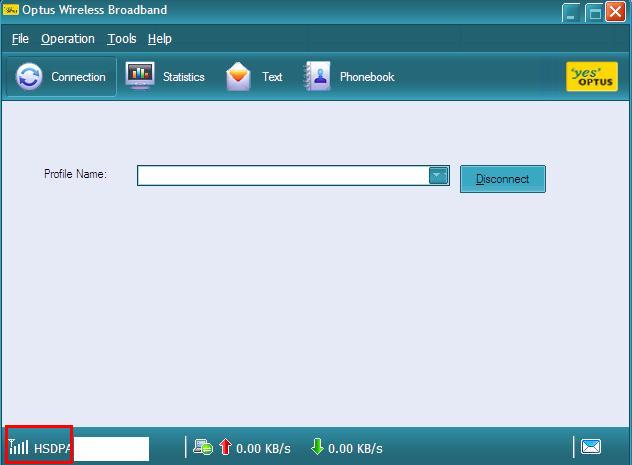Switch to the Text messages tab
The image size is (632, 465).
254,77
